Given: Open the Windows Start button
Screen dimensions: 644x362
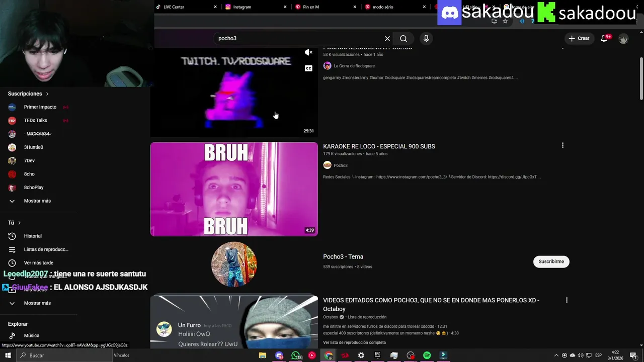Looking at the screenshot, I should point(8,355).
